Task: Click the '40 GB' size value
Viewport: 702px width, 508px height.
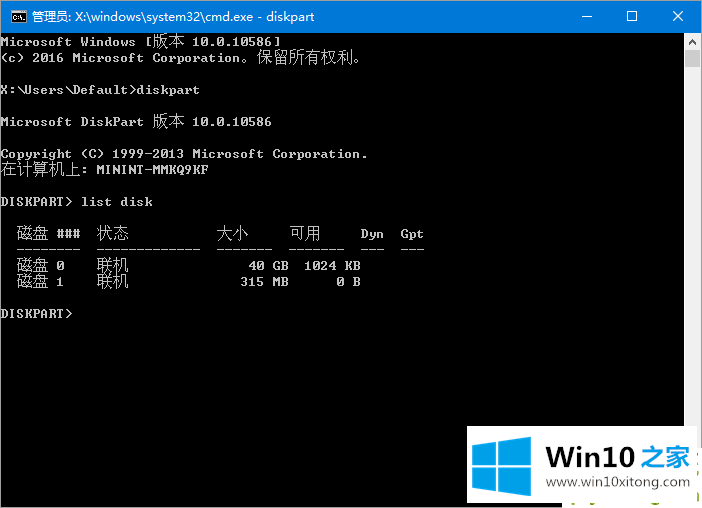Action: click(x=269, y=266)
